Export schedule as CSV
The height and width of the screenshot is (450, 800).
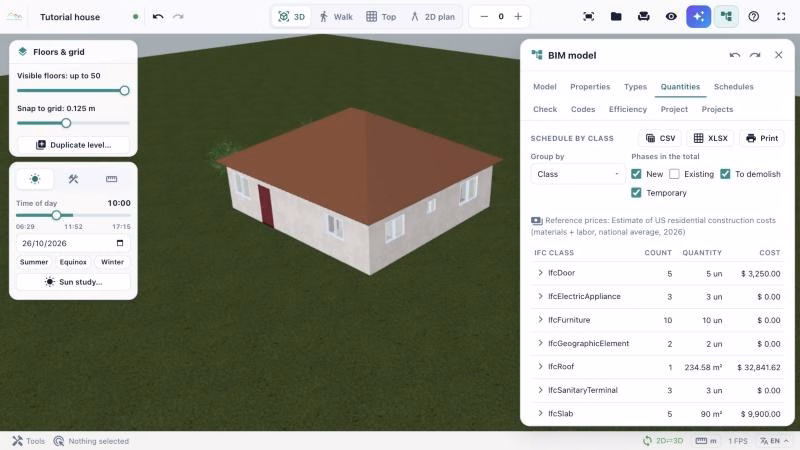click(660, 138)
